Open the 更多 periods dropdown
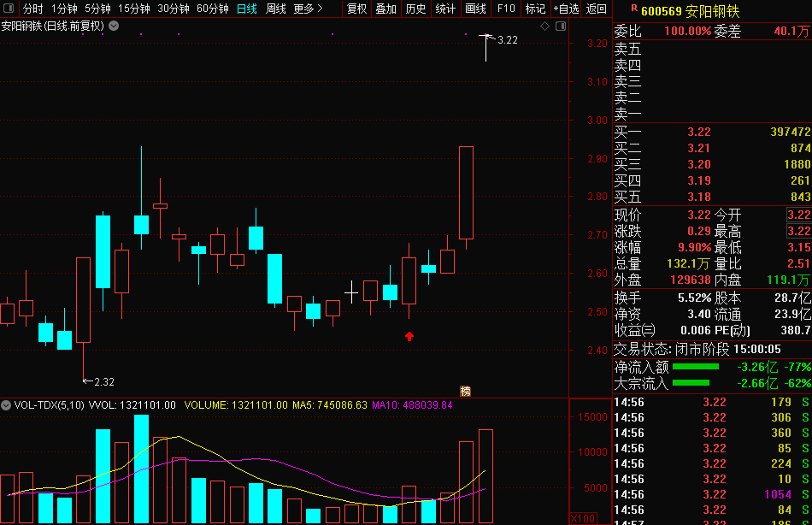The height and width of the screenshot is (525, 812). click(x=308, y=9)
